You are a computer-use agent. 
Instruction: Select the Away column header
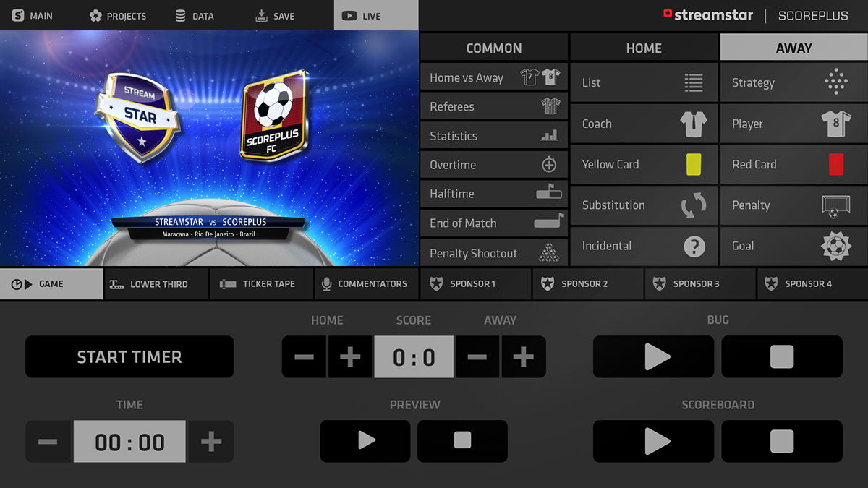click(793, 47)
